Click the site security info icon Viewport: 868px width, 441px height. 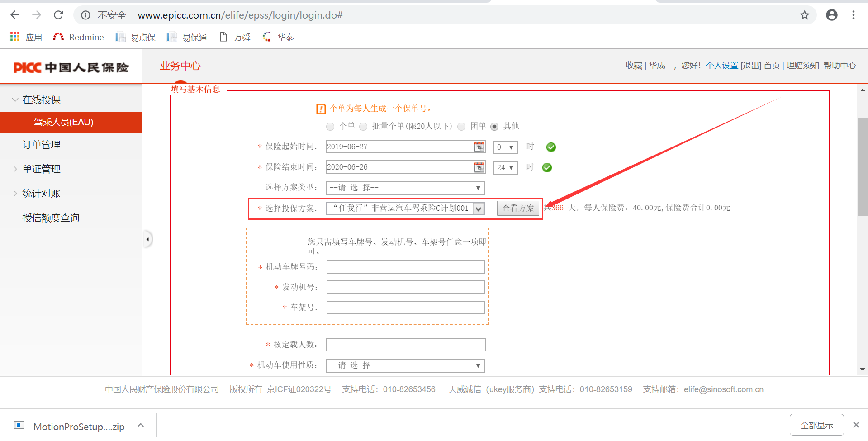pyautogui.click(x=85, y=15)
